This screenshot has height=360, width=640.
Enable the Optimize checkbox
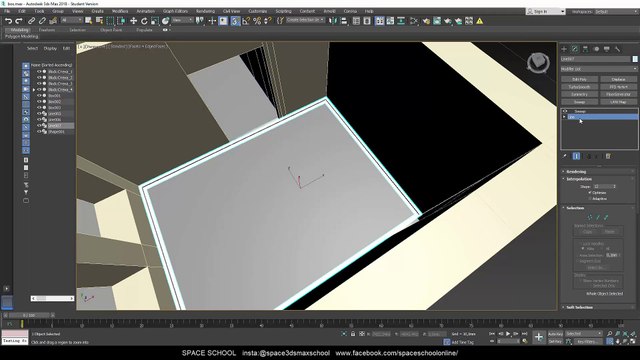[x=590, y=192]
